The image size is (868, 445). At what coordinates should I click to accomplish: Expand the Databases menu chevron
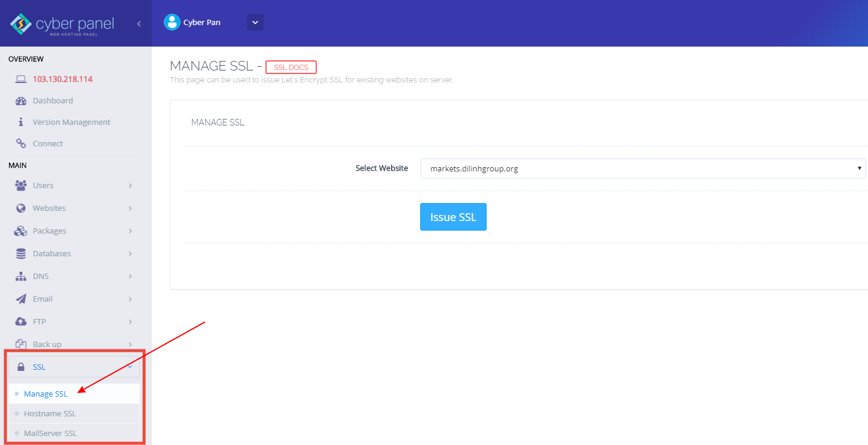(x=130, y=253)
